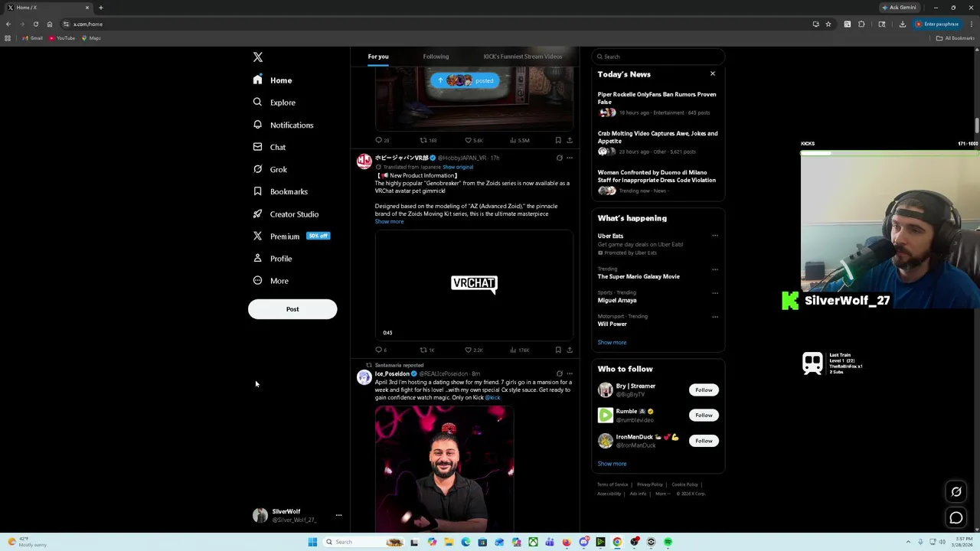Open the Terms of Service link
The image size is (980, 551).
(x=612, y=484)
